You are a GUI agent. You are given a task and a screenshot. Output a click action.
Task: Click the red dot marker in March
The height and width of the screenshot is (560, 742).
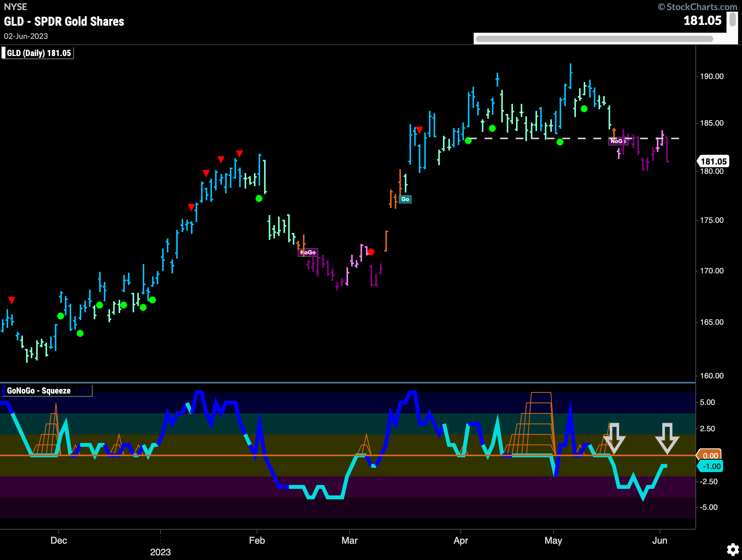[x=371, y=252]
